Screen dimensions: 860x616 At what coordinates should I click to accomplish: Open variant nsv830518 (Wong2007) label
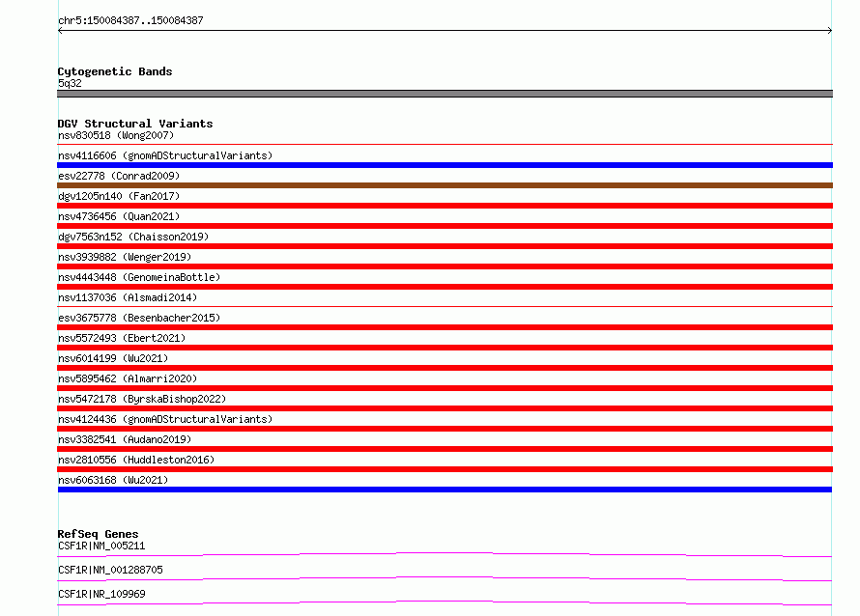[x=116, y=135]
